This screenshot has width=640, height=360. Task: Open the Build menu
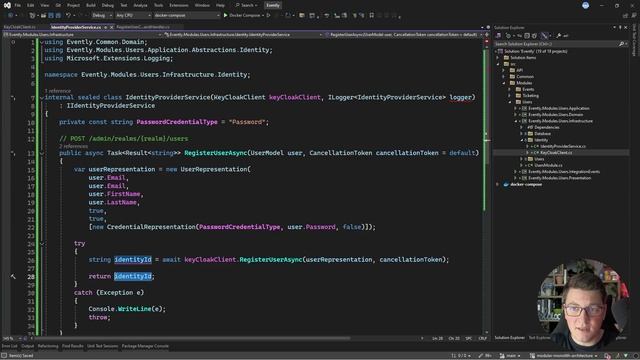(x=91, y=5)
